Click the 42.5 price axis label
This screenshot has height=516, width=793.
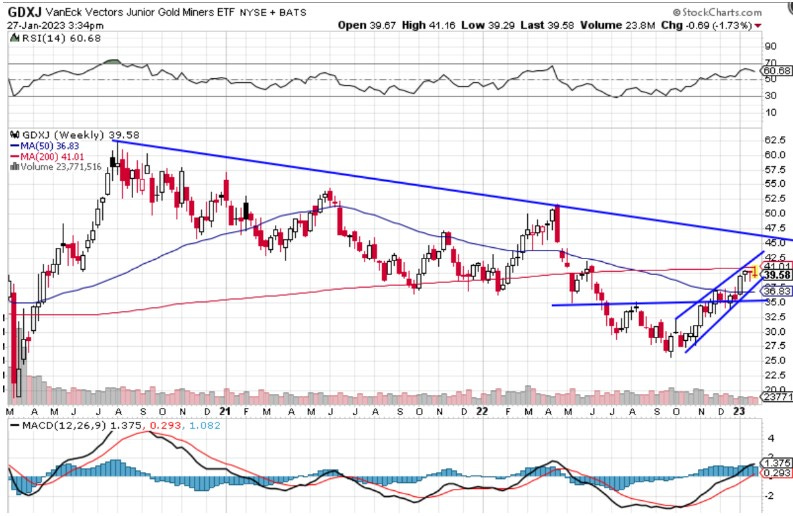pyautogui.click(x=775, y=257)
